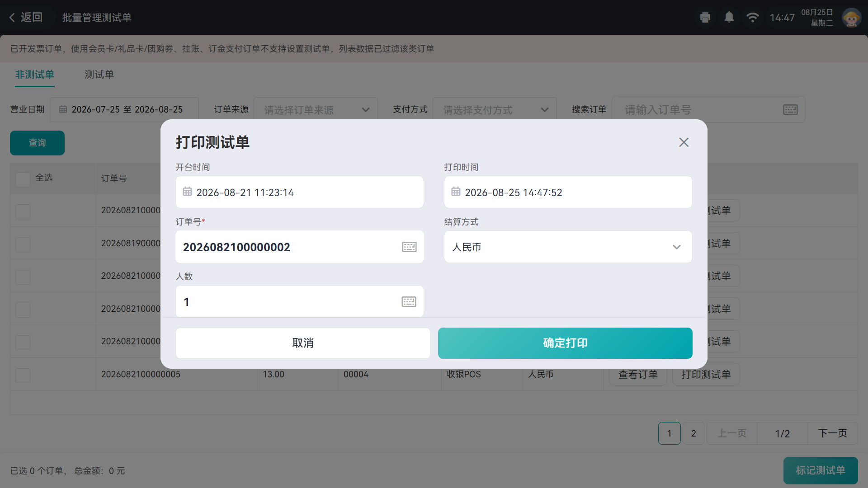This screenshot has width=868, height=488.
Task: Check the 20260819 order row checkbox
Action: click(x=23, y=244)
